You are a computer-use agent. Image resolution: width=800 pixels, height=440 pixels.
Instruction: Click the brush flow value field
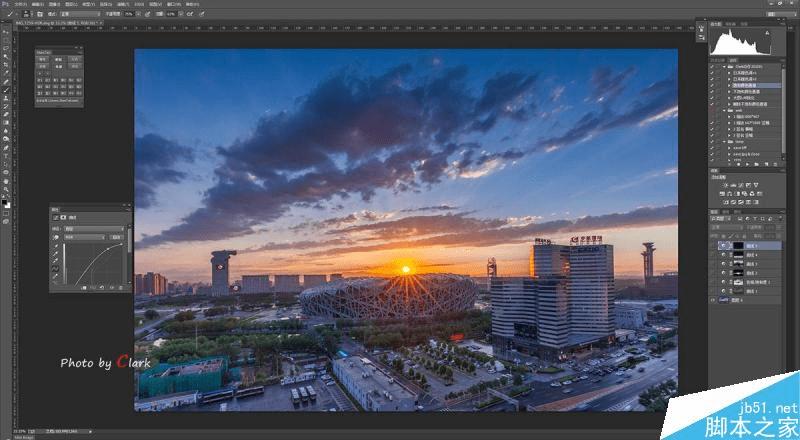171,14
